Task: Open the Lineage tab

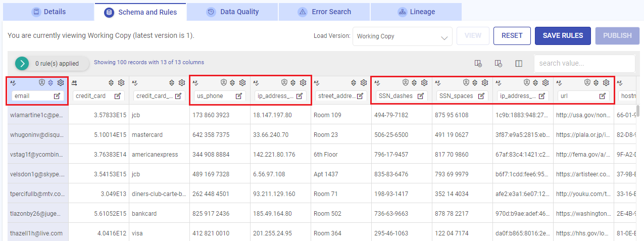Action: point(416,12)
